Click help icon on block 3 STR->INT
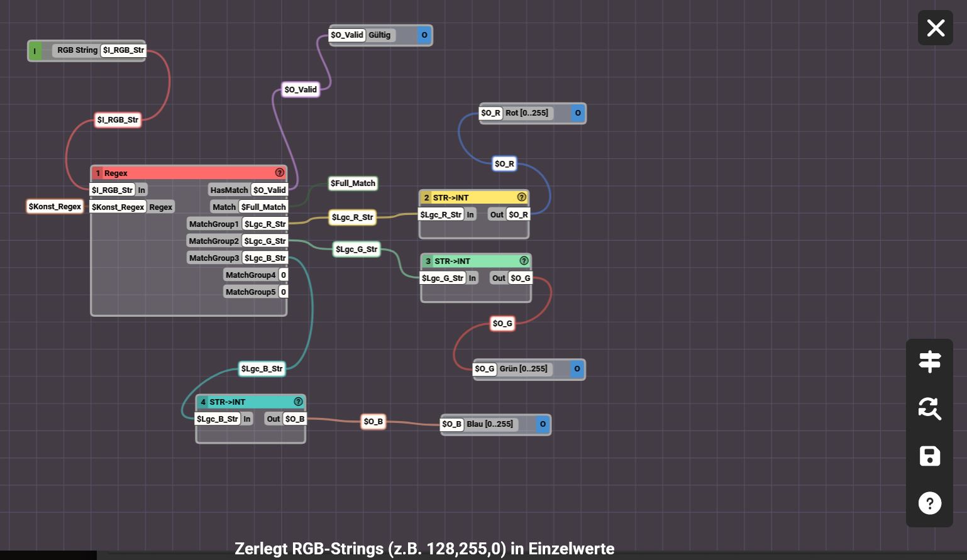 (524, 261)
